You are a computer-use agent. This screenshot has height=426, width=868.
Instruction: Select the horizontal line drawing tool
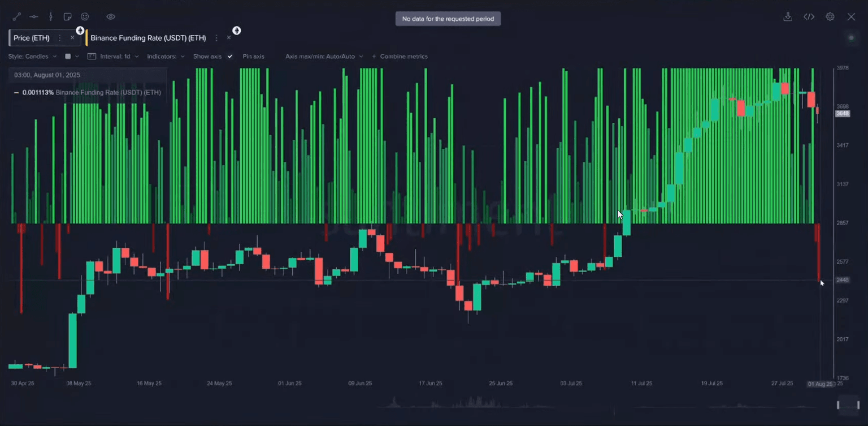tap(34, 17)
